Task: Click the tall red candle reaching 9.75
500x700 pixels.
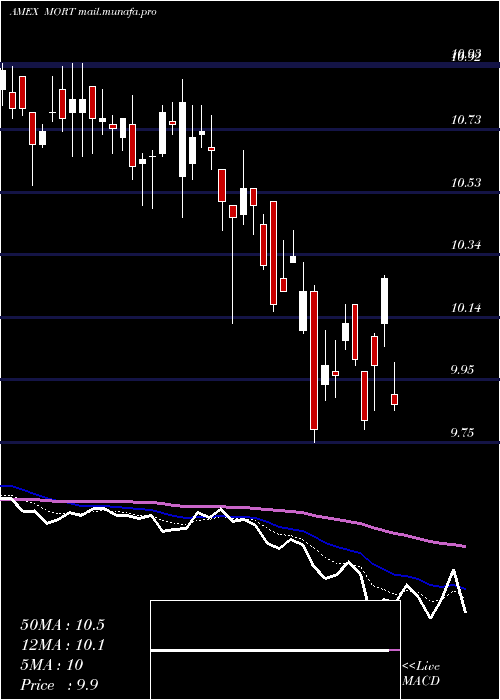Action: (x=314, y=360)
